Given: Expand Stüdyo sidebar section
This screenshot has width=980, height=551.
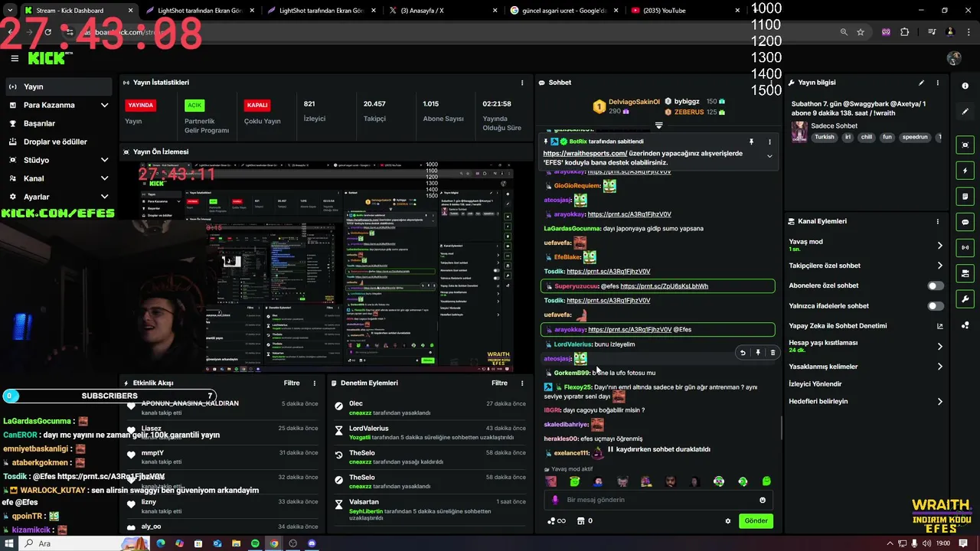Looking at the screenshot, I should 104,160.
